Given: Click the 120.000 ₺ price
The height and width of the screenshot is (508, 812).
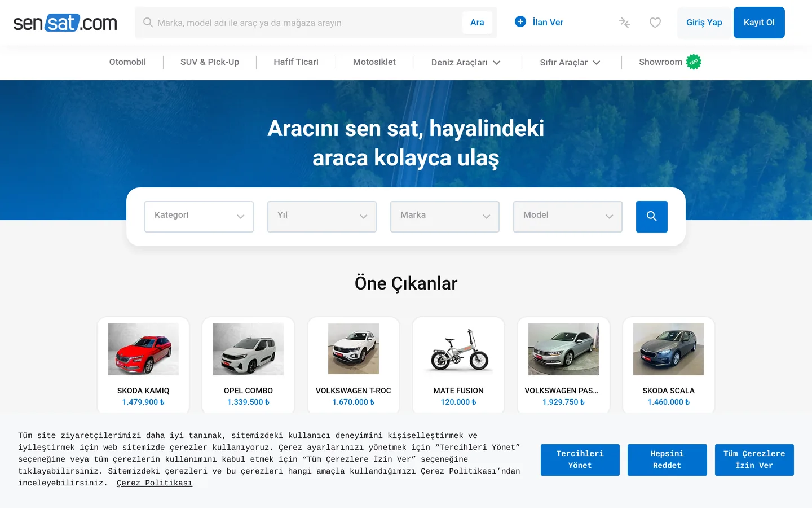Looking at the screenshot, I should coord(458,402).
